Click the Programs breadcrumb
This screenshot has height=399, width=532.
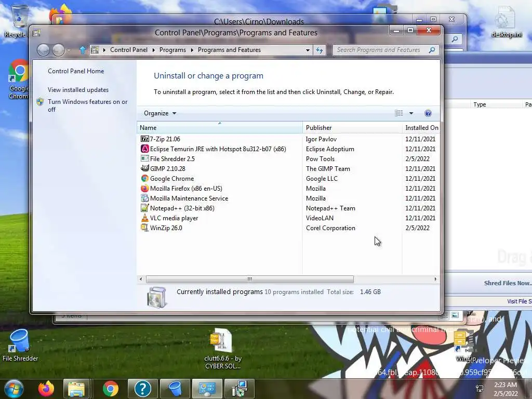[x=172, y=50]
